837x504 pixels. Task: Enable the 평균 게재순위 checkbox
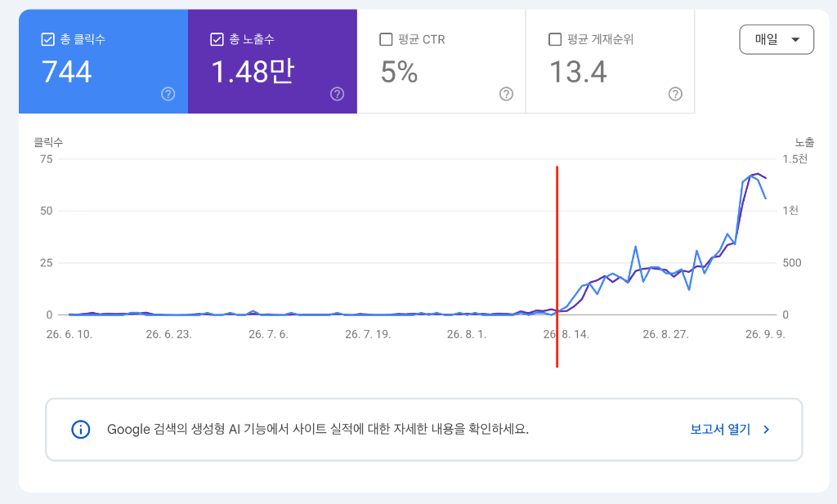click(x=555, y=39)
